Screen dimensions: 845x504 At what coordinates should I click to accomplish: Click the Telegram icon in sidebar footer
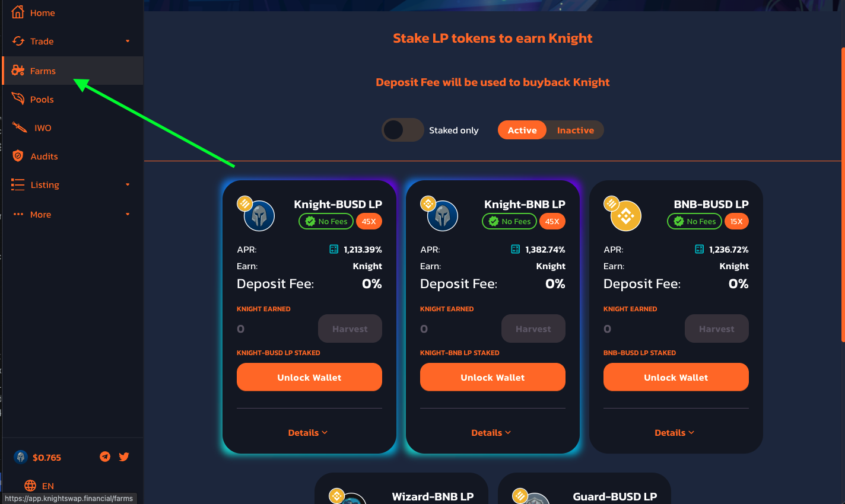point(105,457)
